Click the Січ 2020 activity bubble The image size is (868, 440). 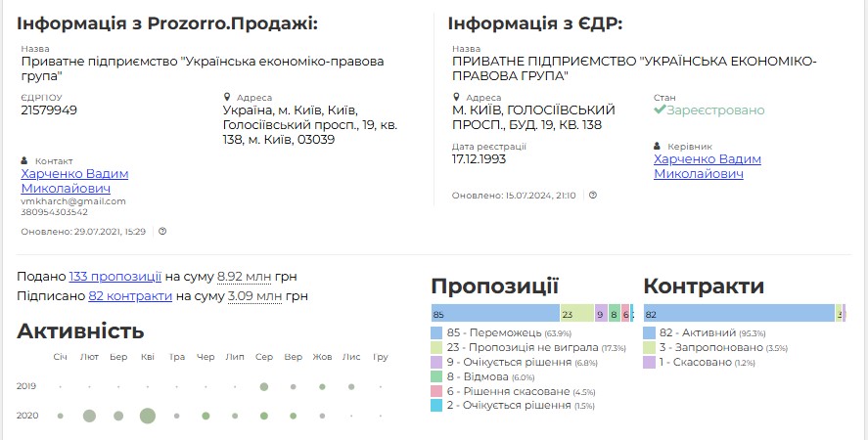click(x=61, y=416)
